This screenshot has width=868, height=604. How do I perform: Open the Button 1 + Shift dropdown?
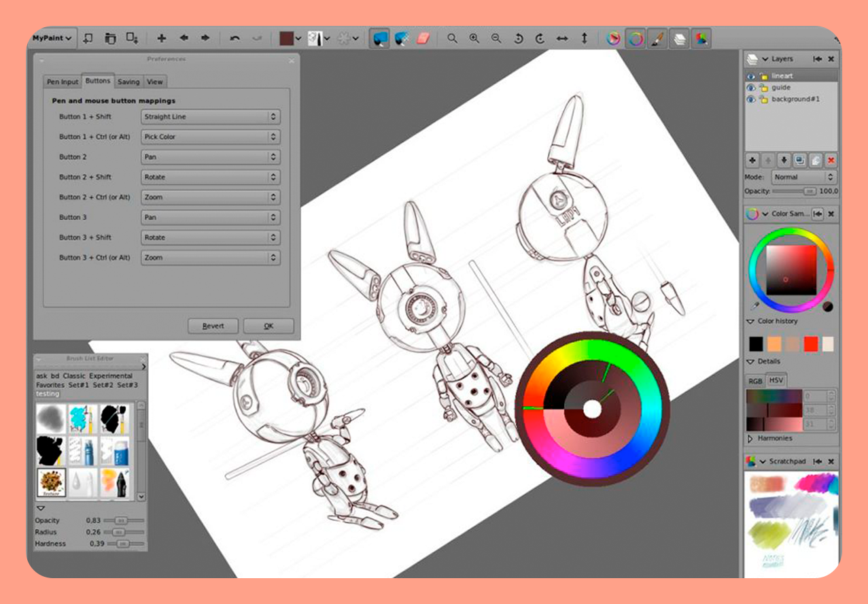(211, 117)
